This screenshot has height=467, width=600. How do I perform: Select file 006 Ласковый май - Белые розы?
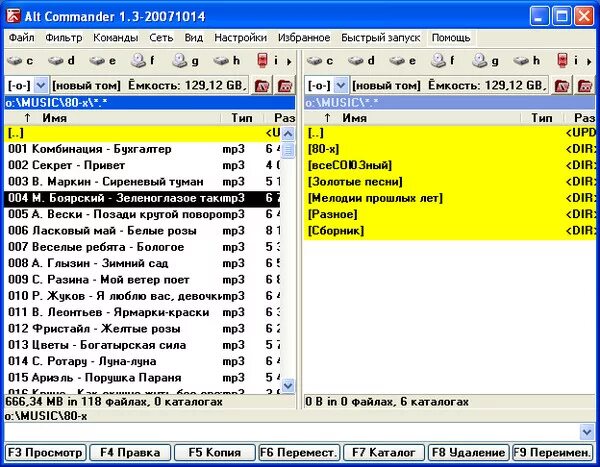[x=142, y=231]
